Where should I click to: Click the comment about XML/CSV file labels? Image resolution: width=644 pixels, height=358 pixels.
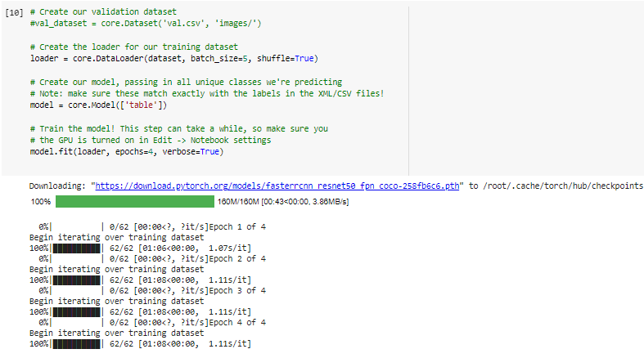click(x=207, y=93)
